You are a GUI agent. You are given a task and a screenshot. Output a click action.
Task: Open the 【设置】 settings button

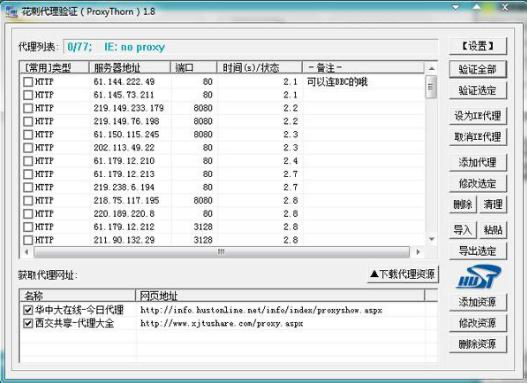coord(478,46)
